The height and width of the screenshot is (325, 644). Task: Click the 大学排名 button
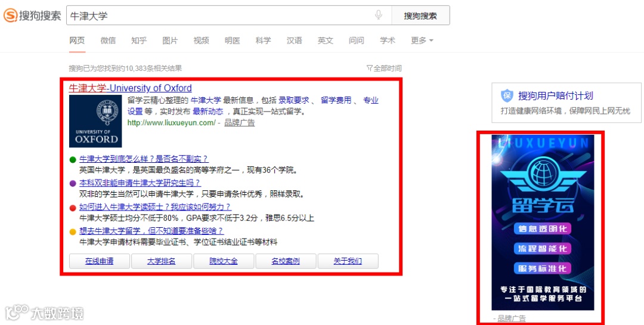pos(162,261)
